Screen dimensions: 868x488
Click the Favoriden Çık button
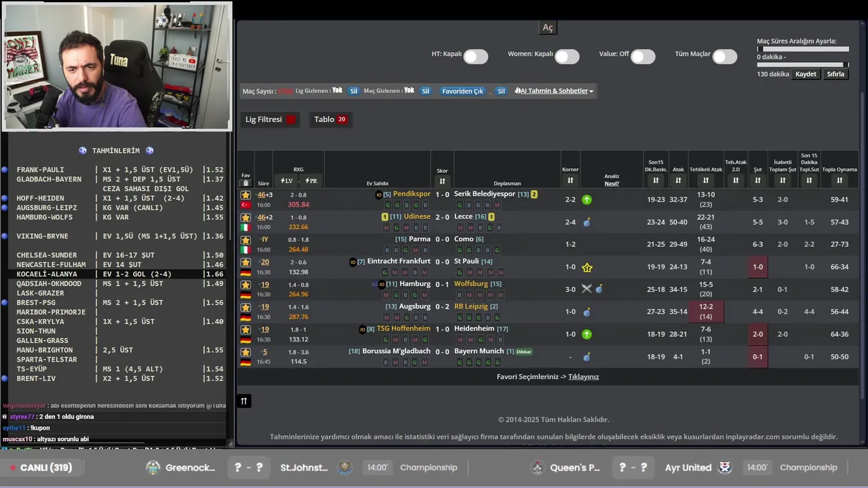[462, 91]
